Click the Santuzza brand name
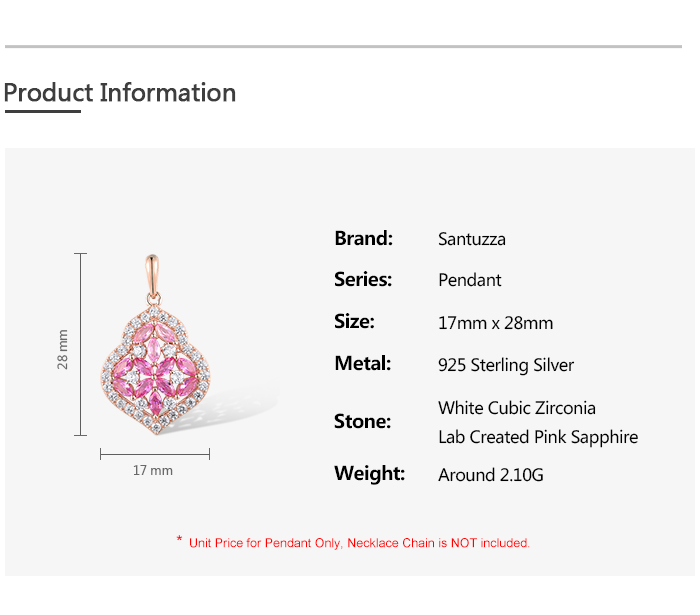This screenshot has width=700, height=615. (471, 239)
